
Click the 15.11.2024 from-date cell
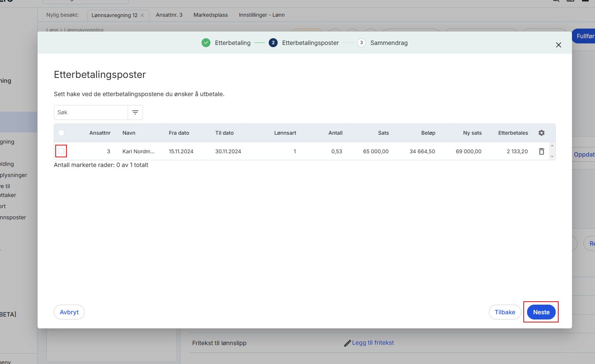(181, 151)
